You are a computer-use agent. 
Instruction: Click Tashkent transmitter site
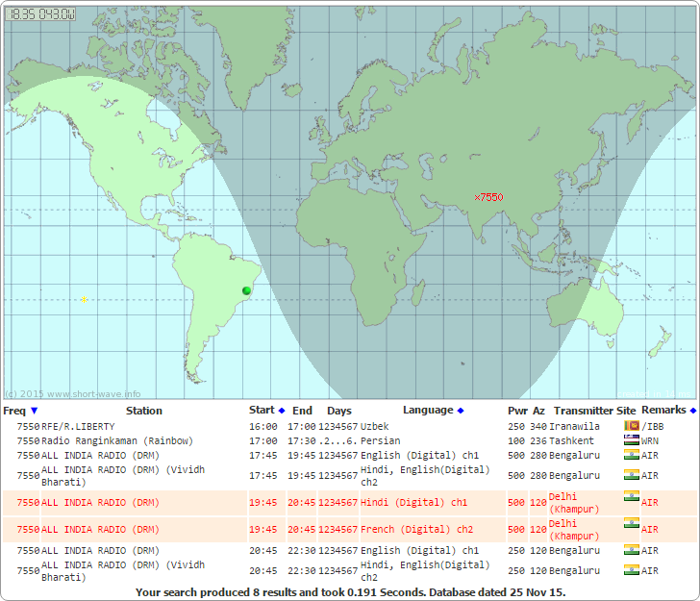coord(571,440)
